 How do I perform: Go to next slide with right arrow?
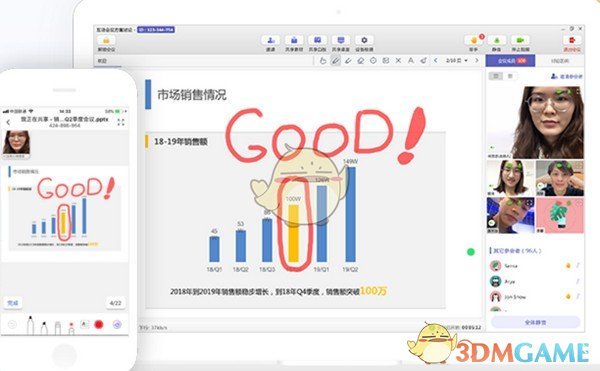(x=477, y=60)
